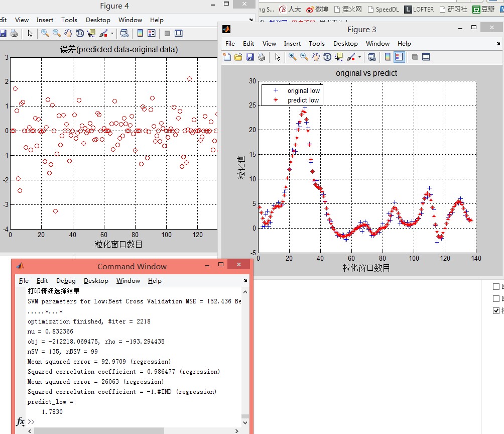504x434 pixels.
Task: Activate the Data Cursor tool in Figure 4
Action: tap(92, 33)
